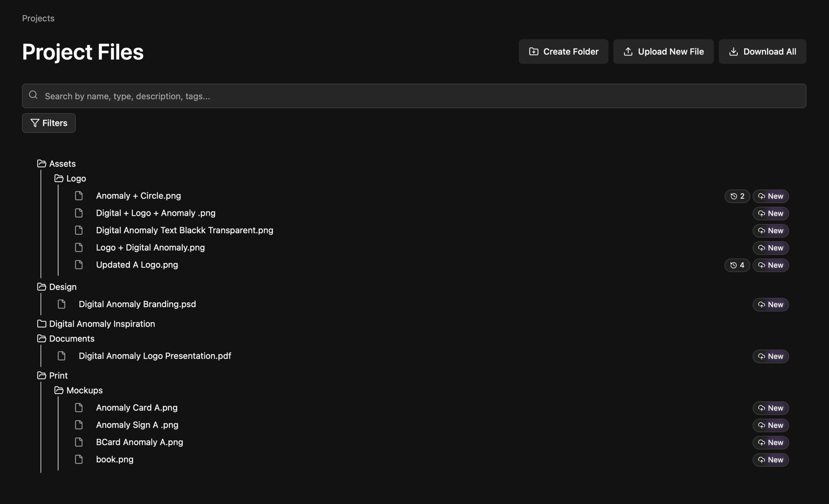This screenshot has width=829, height=504.
Task: Focus the file search input field
Action: click(x=414, y=96)
